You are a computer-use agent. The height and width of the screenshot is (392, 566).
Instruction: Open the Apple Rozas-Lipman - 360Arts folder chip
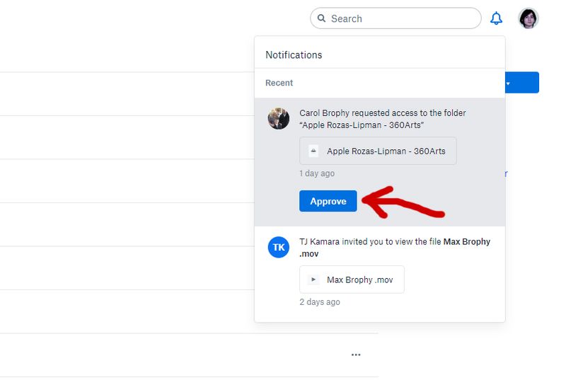(378, 151)
